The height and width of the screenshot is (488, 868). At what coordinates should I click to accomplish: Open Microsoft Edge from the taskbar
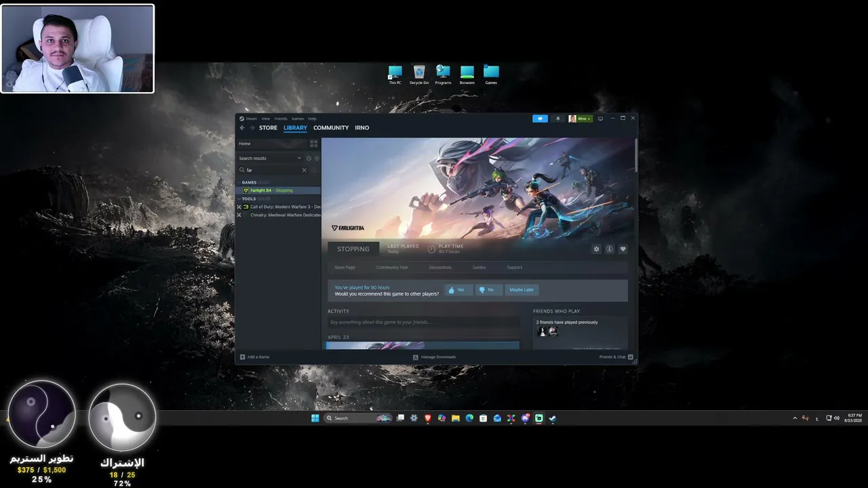pos(469,418)
